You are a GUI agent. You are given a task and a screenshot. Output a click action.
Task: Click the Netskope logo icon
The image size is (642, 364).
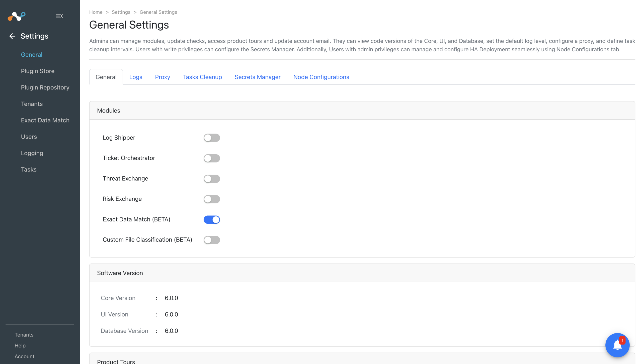click(17, 16)
